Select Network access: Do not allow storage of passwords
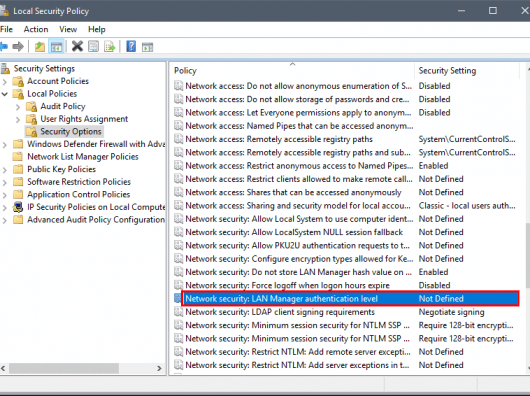Screen dimensions: 530x396 pos(345,99)
